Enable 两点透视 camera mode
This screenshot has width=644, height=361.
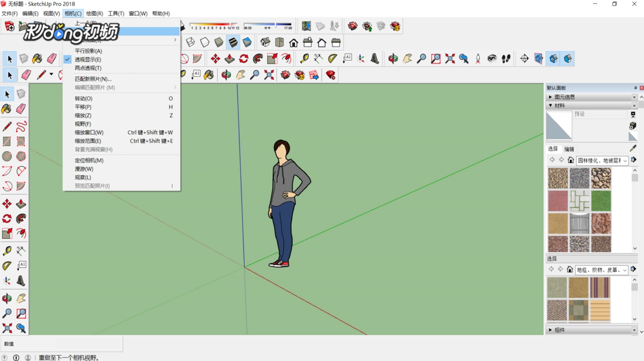tap(88, 68)
